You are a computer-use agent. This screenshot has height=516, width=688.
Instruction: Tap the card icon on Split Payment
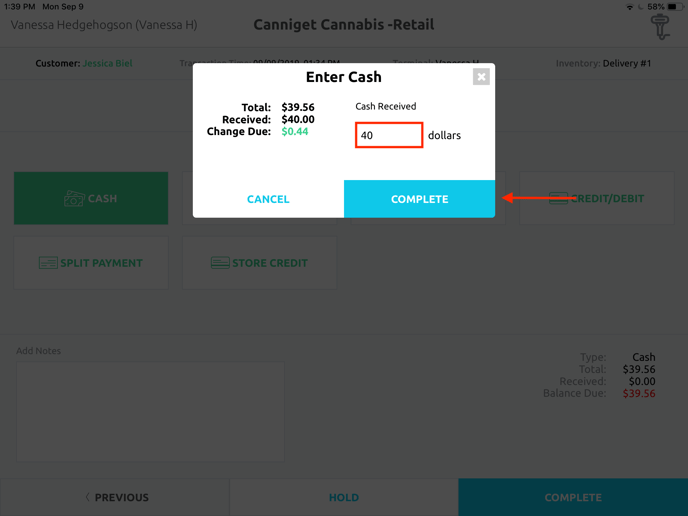click(x=48, y=263)
